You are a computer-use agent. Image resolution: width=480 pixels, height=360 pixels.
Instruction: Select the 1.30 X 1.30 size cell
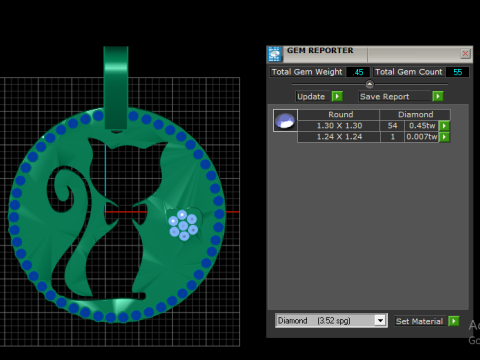pyautogui.click(x=339, y=126)
